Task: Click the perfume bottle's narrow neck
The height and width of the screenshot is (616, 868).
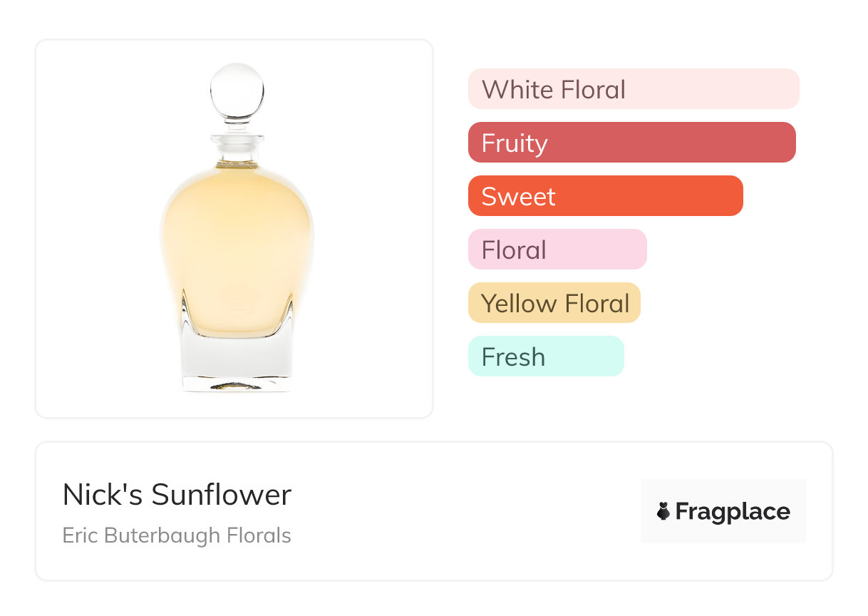Action: point(237,149)
